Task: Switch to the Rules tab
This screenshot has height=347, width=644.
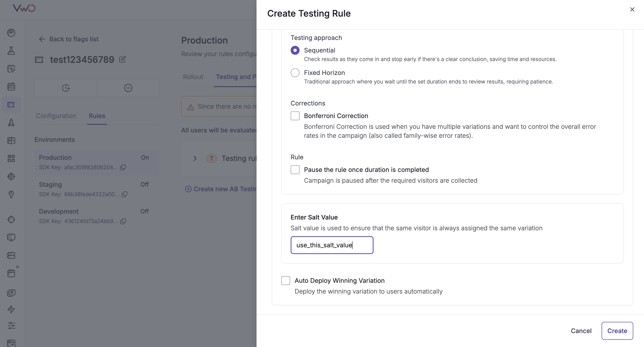Action: tap(97, 116)
